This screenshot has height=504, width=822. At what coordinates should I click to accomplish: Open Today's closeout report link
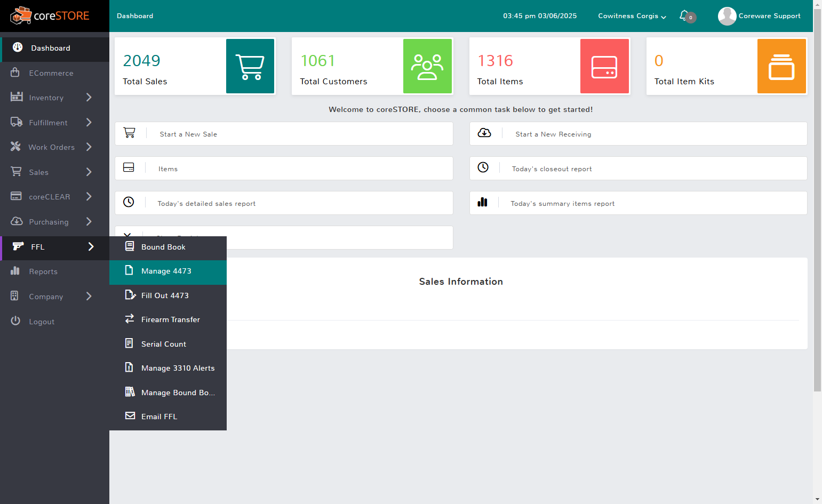639,169
